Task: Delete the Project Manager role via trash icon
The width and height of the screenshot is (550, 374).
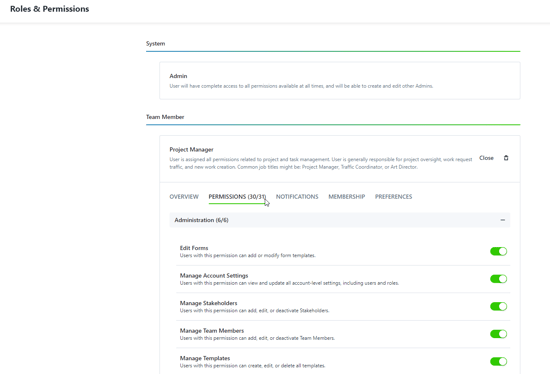Action: click(506, 158)
